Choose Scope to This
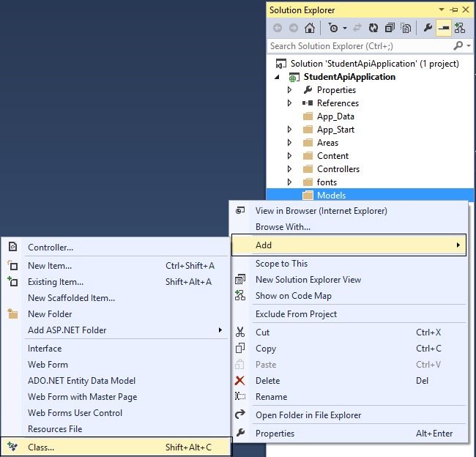Image resolution: width=476 pixels, height=457 pixels. [349, 264]
